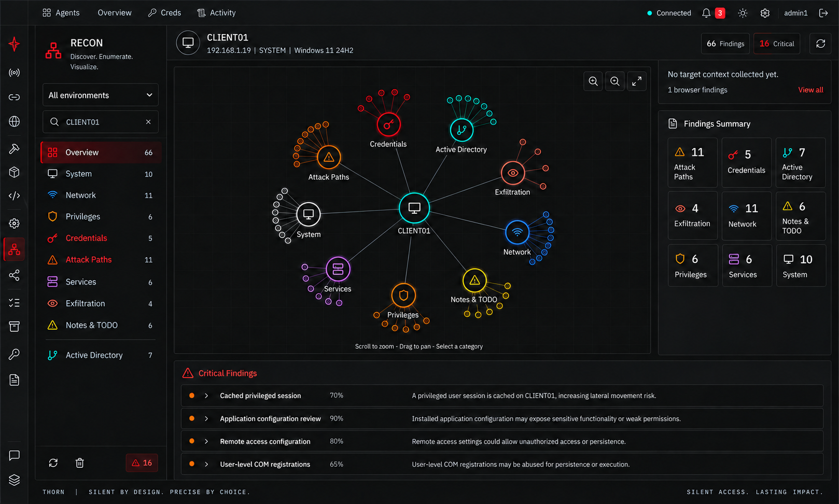
Task: Select Network in the sidebar list
Action: (101, 195)
